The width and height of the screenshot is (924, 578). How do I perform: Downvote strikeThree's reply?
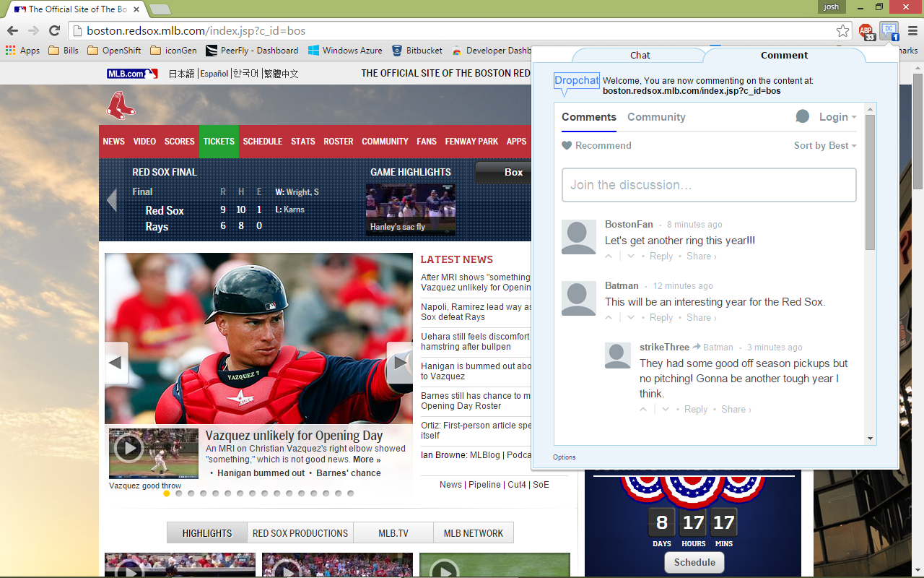[x=666, y=410]
